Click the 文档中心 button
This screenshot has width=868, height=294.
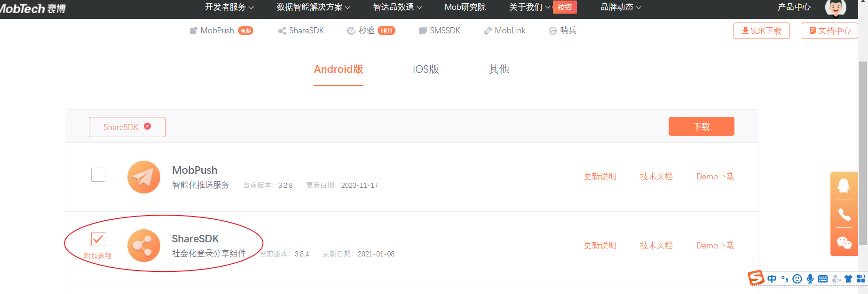830,31
